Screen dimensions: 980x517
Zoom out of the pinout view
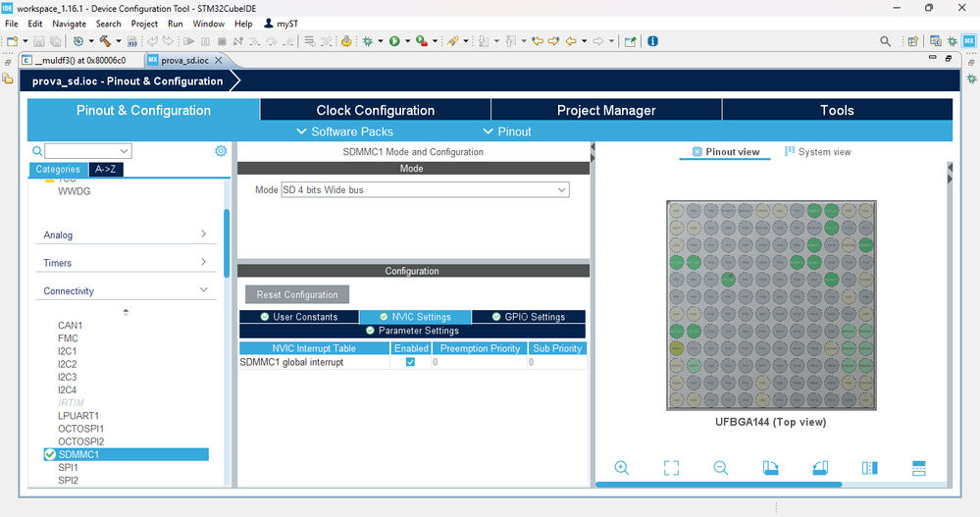[x=721, y=468]
